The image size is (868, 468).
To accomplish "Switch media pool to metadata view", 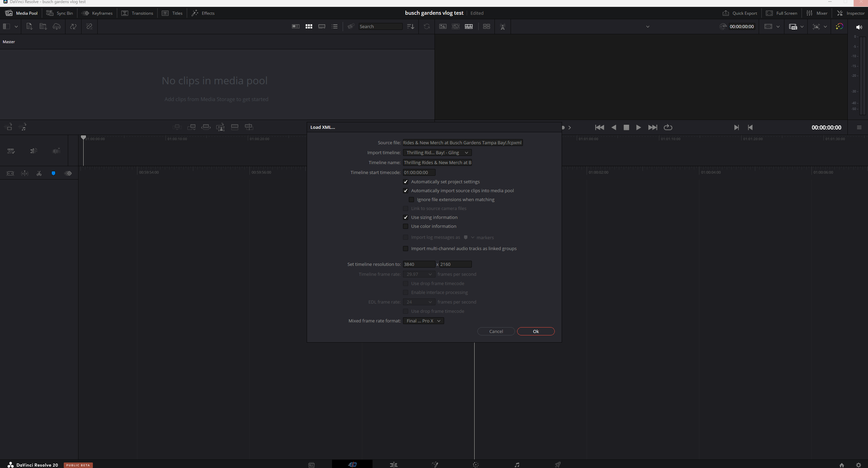I will (296, 26).
